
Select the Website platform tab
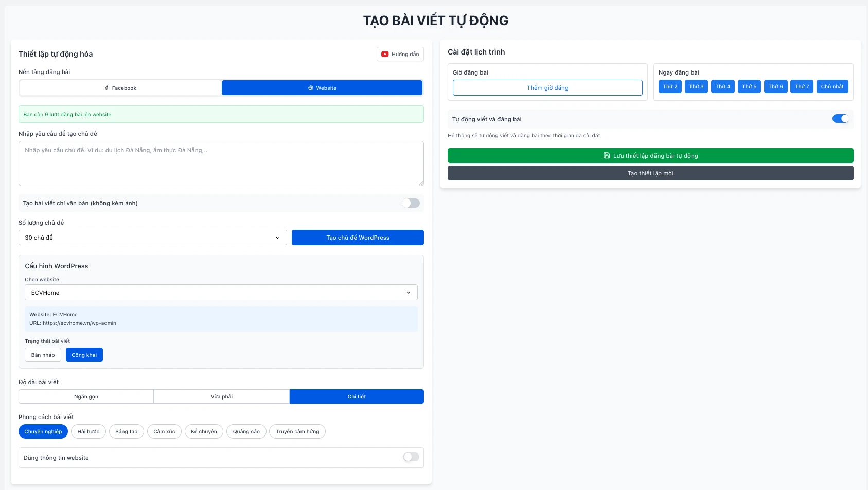pos(322,88)
